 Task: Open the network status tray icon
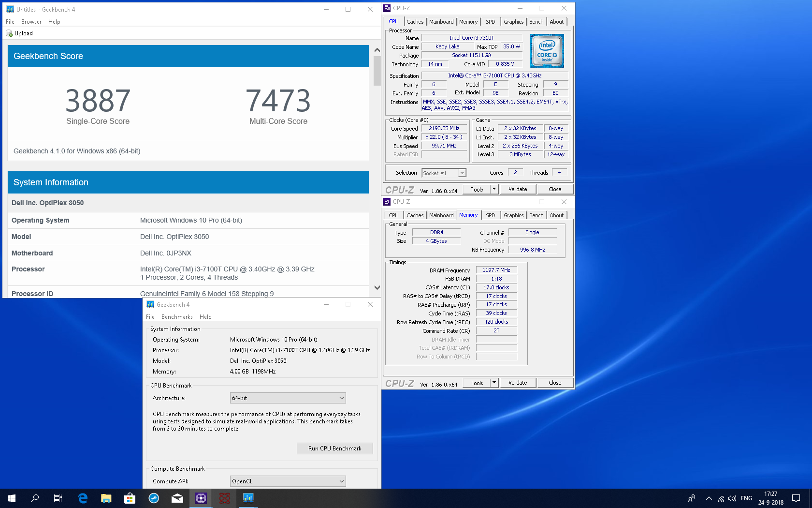pos(721,498)
